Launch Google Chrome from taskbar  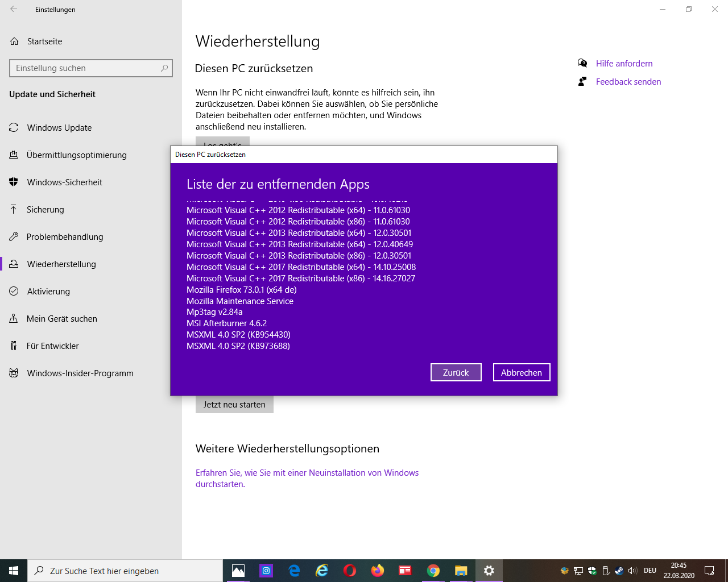click(x=433, y=571)
